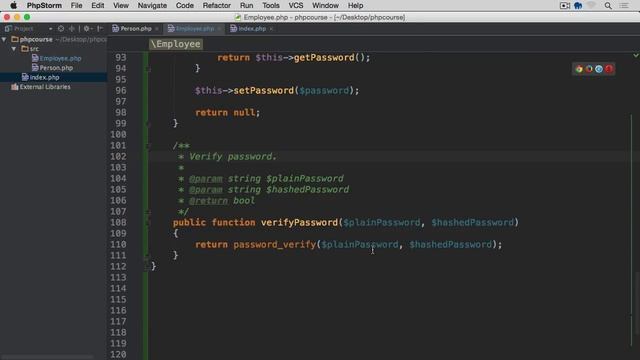
Task: Click getPassword call on line 93
Action: coord(324,58)
